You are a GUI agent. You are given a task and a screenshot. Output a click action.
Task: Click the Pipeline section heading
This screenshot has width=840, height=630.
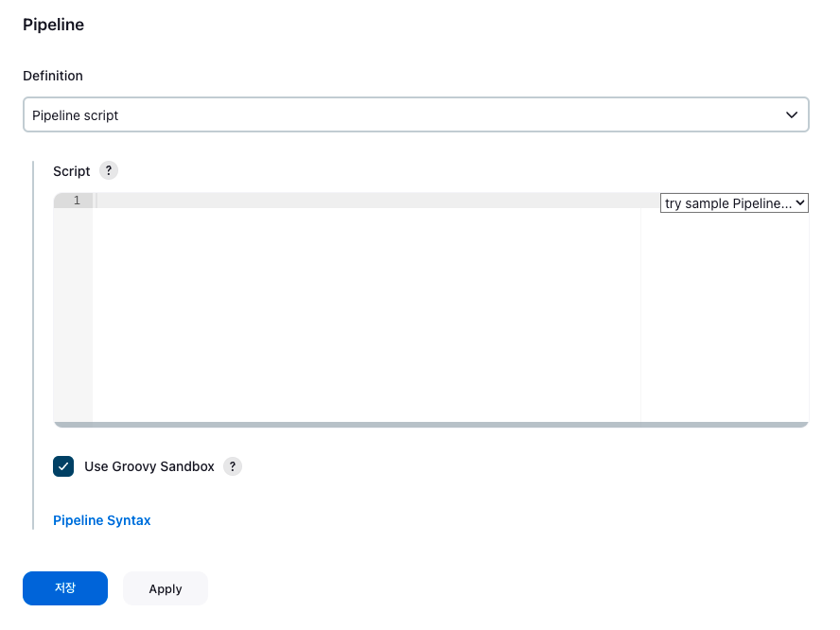[x=54, y=25]
